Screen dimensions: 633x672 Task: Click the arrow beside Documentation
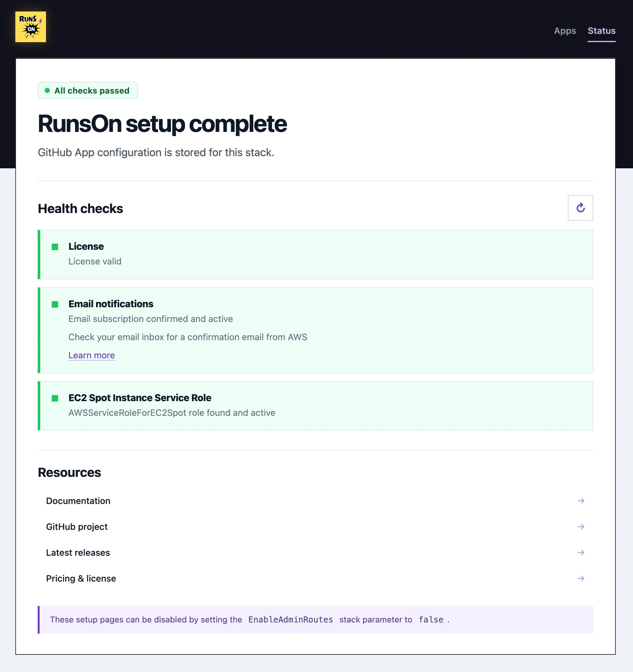[581, 500]
